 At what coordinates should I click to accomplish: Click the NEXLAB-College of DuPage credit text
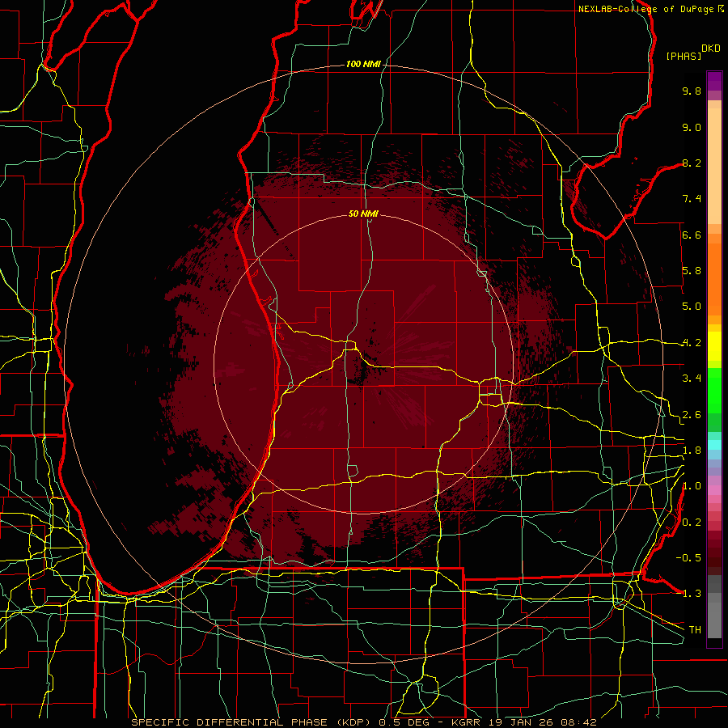647,9
